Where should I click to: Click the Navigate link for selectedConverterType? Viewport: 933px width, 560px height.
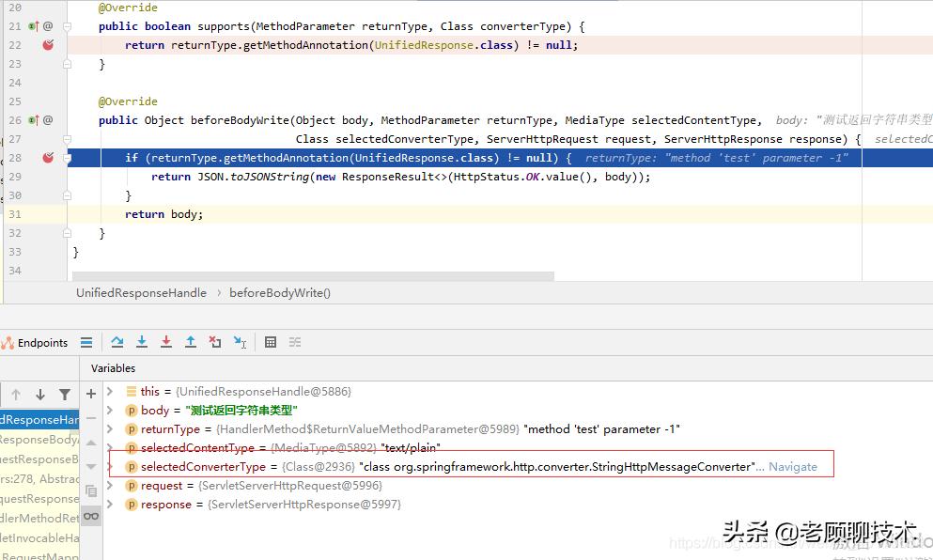point(792,467)
